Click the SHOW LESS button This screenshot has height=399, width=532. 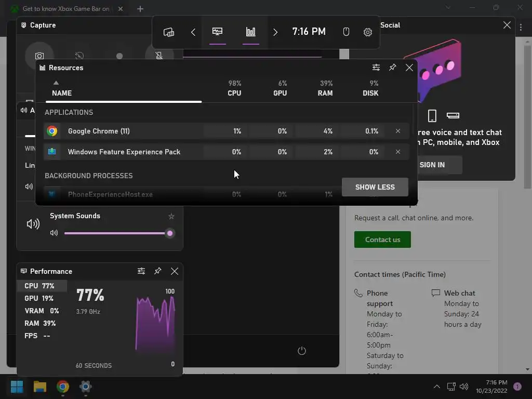(x=375, y=187)
